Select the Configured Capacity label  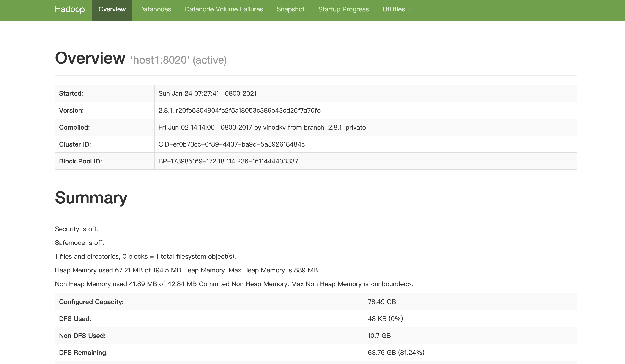(x=91, y=302)
